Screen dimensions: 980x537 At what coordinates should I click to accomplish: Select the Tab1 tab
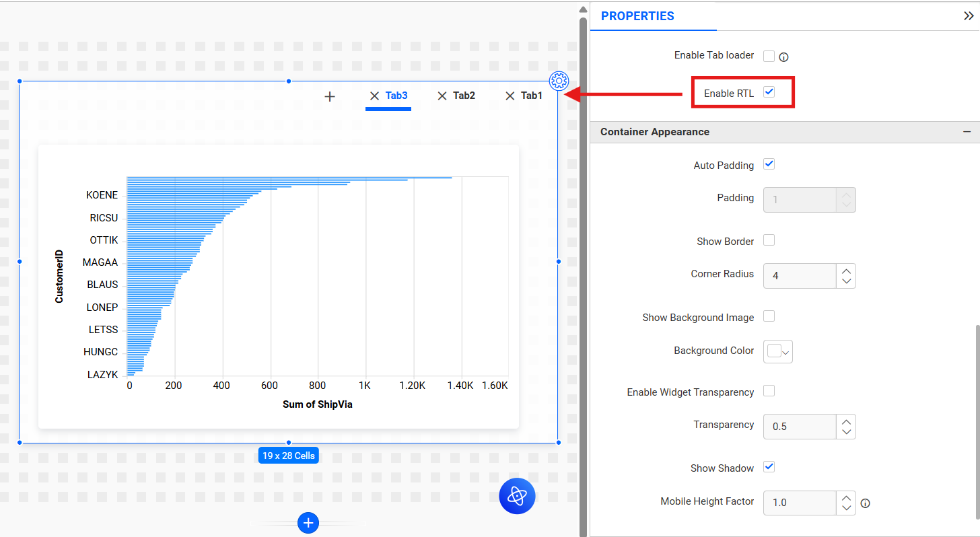[532, 96]
